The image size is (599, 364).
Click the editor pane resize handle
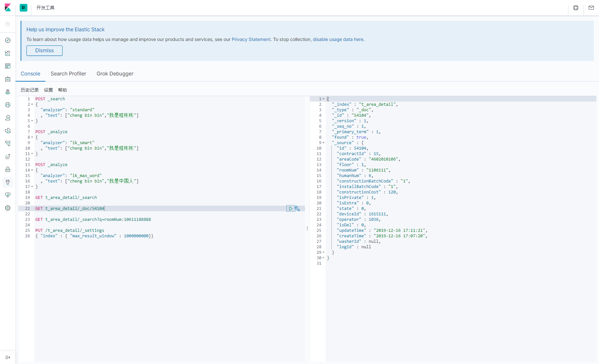click(307, 228)
